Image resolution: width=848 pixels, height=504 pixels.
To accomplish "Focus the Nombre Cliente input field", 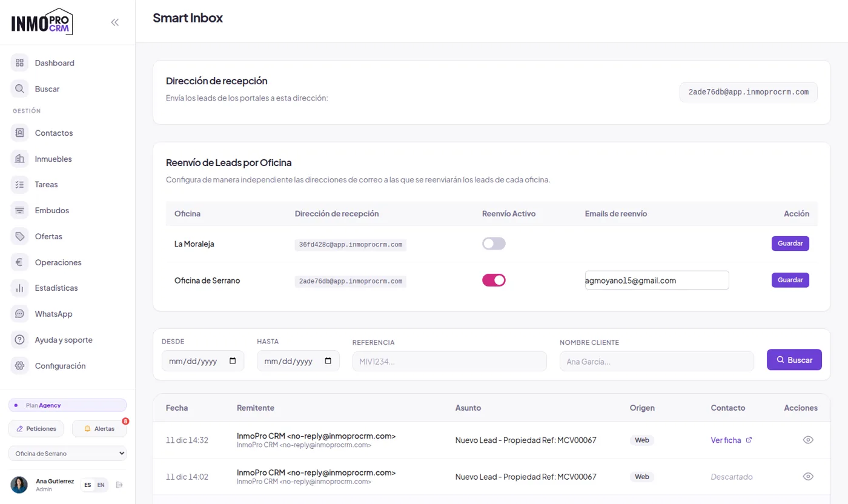I will [x=657, y=362].
